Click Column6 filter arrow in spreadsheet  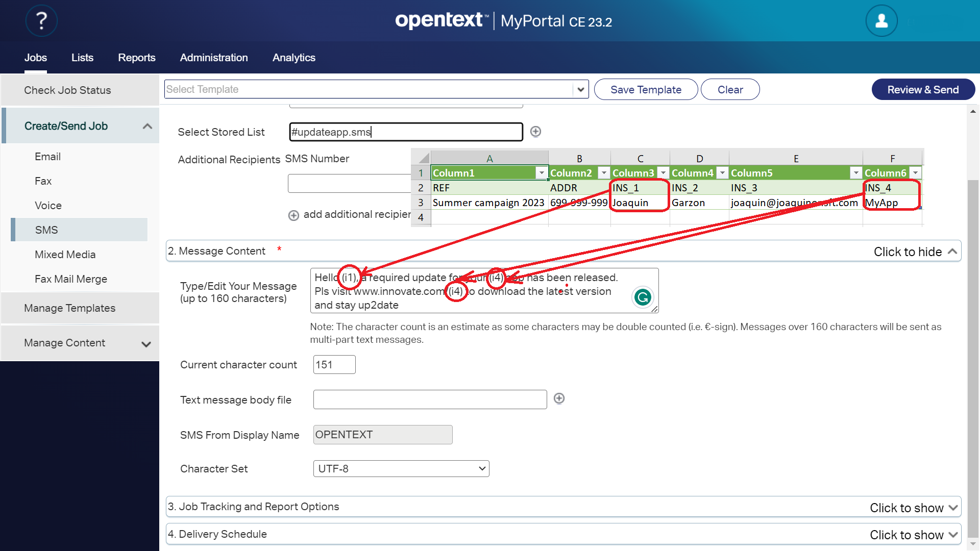point(915,173)
